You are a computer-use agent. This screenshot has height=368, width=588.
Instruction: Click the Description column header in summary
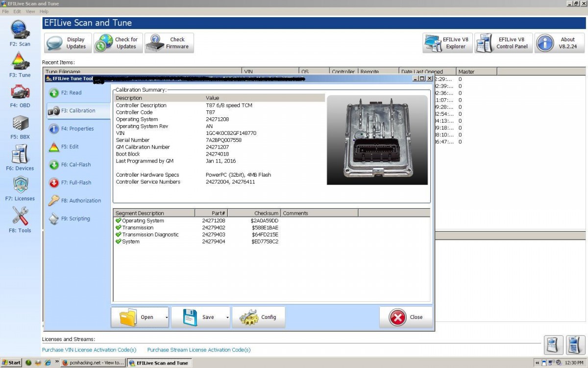coord(159,98)
